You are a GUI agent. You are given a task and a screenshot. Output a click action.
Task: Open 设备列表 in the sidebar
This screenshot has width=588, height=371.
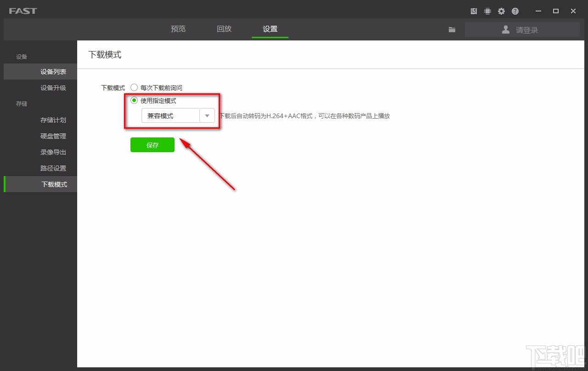tap(53, 72)
